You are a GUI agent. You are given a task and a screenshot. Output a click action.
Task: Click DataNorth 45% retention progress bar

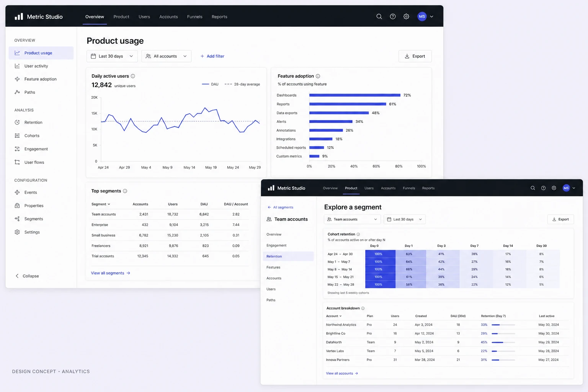pos(503,342)
